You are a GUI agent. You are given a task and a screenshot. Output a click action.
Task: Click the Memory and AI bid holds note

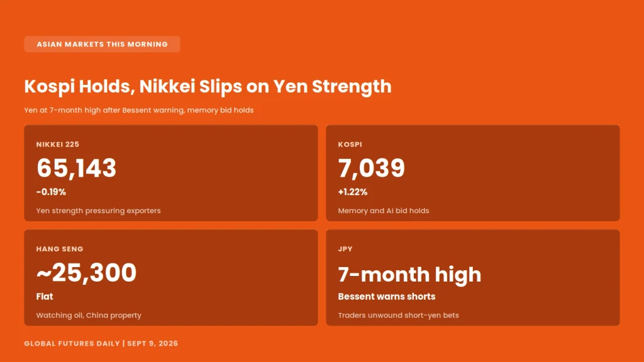click(384, 211)
